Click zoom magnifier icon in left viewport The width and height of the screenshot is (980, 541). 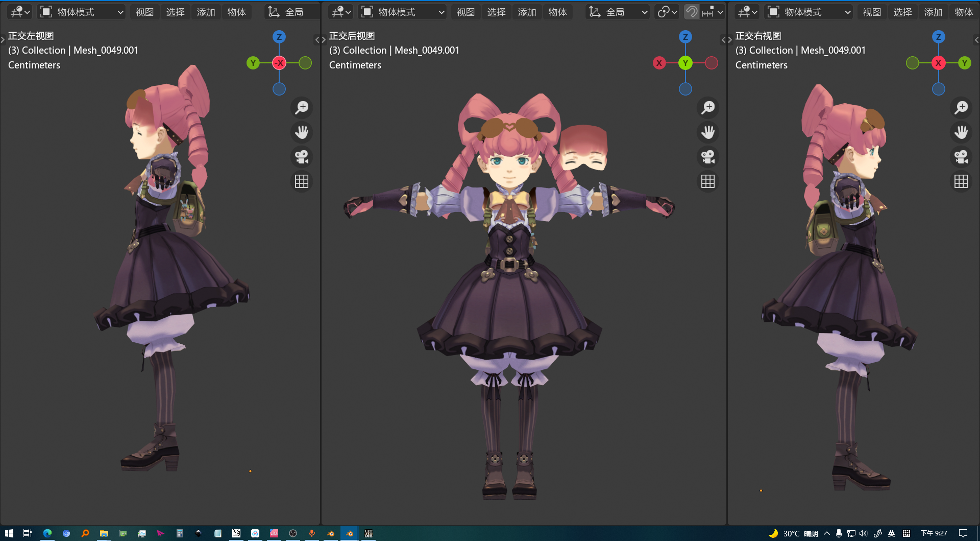point(302,107)
